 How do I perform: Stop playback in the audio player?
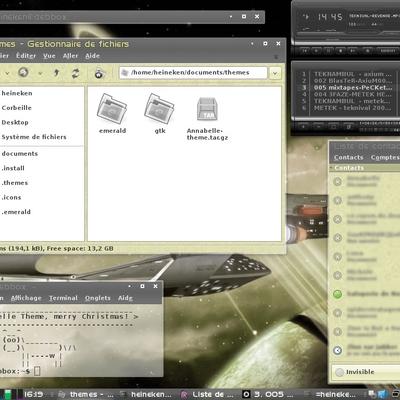point(340,51)
